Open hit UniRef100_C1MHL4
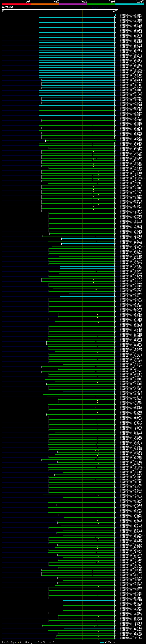 (x=131, y=236)
